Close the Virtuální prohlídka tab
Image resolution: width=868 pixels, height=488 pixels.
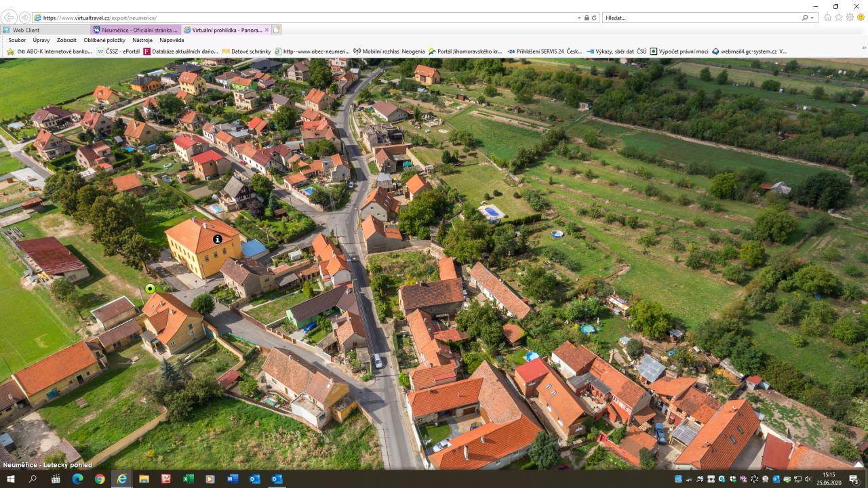coord(267,30)
